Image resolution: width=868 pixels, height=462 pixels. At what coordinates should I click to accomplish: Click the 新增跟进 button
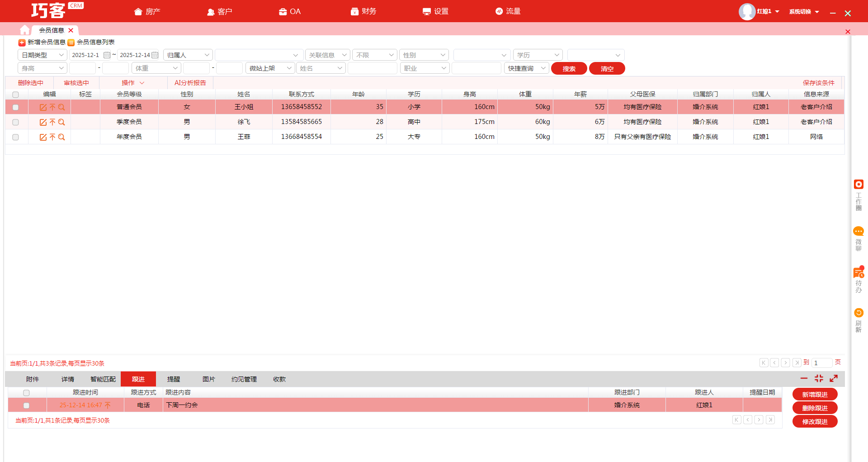click(815, 395)
